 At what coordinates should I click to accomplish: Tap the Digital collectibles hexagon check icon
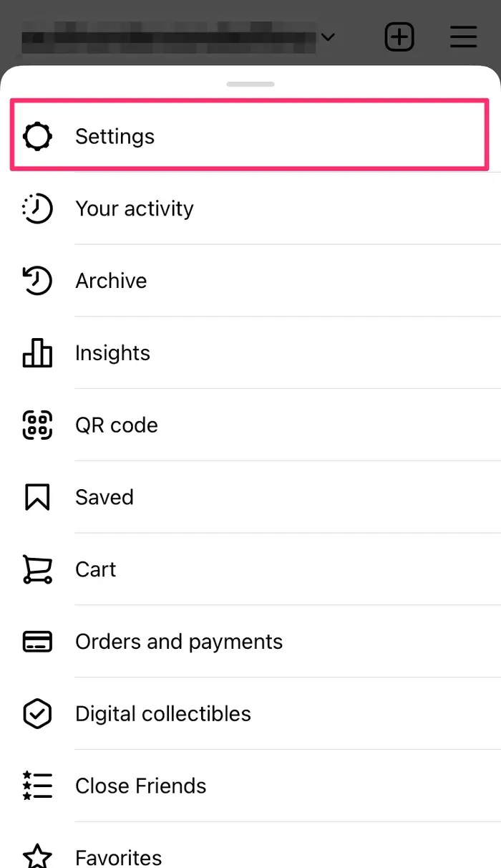[37, 714]
